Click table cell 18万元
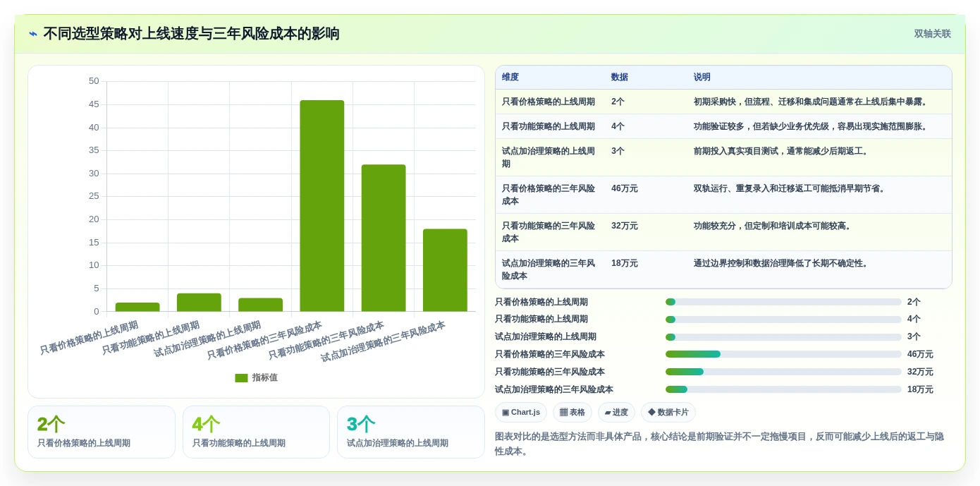 click(625, 263)
